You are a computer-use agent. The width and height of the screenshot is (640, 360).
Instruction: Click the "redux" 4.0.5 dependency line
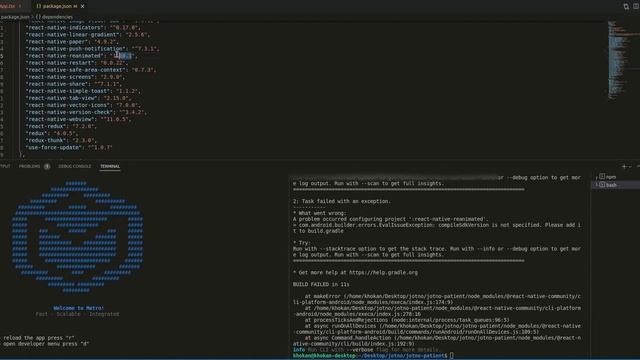tap(52, 133)
